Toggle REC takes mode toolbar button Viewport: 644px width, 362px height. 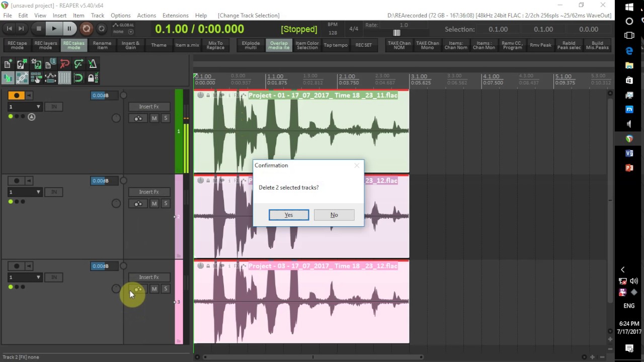coord(73,45)
